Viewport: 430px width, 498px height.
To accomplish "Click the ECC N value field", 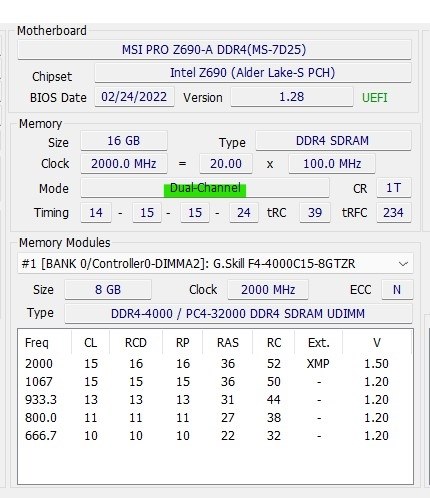I will [x=397, y=289].
